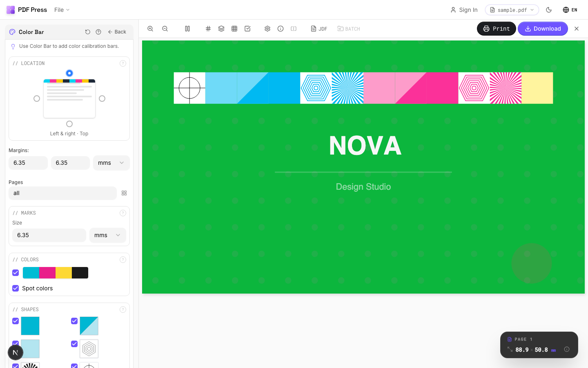
Task: Click the NOVA title on the page
Action: coord(365,146)
